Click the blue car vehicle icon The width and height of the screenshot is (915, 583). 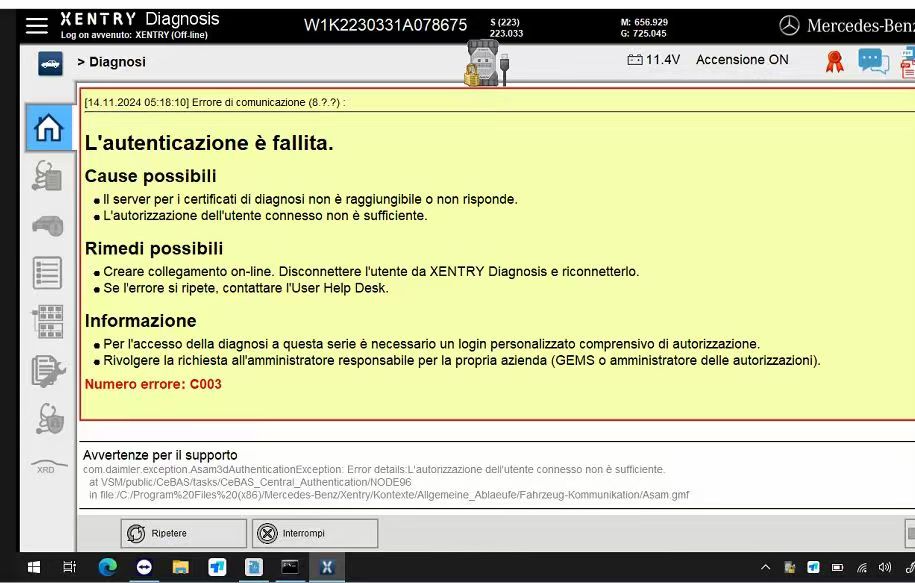(50, 64)
